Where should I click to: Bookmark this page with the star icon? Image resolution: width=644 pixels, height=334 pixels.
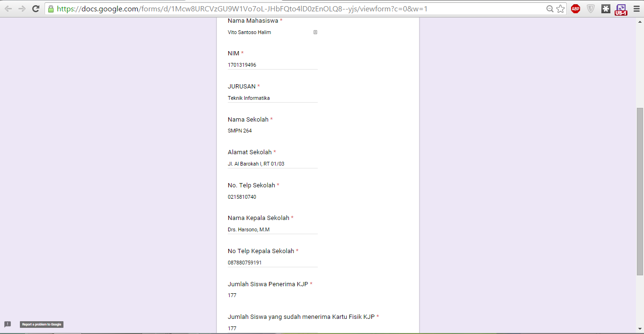point(561,9)
